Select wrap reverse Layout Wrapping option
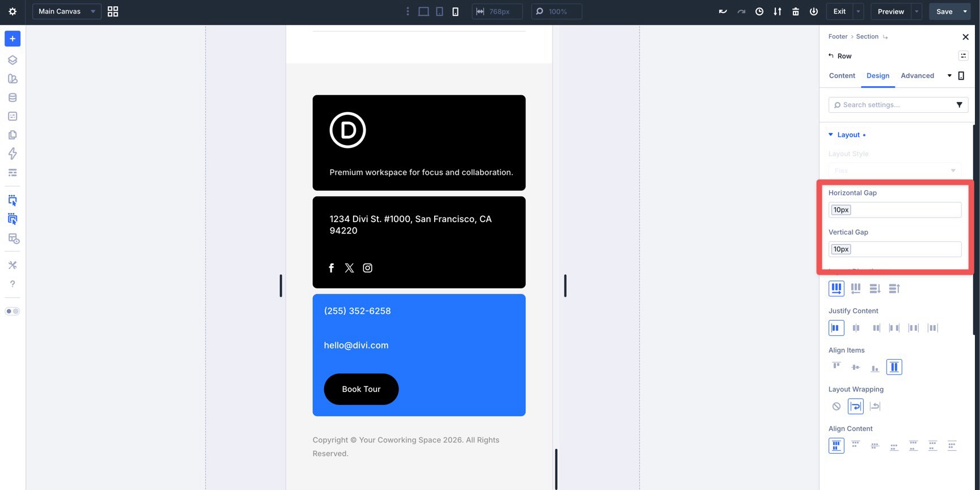The width and height of the screenshot is (980, 490). pyautogui.click(x=875, y=406)
